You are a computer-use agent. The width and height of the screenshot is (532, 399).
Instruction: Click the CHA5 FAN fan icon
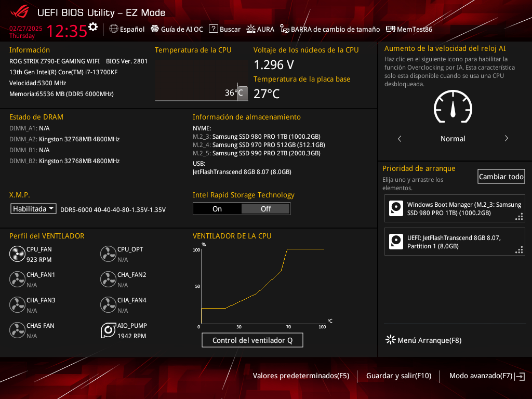(x=17, y=330)
